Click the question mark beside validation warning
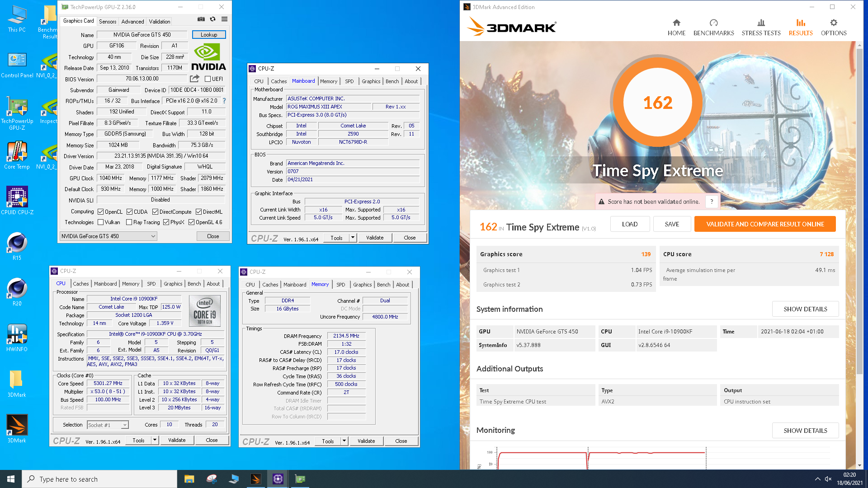Viewport: 868px width, 488px height. click(x=712, y=202)
